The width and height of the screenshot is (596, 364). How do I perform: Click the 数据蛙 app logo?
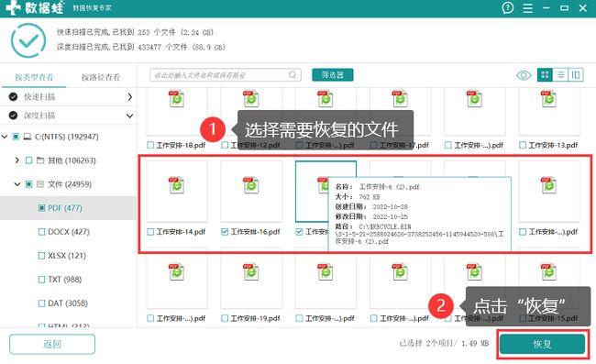(34, 7)
